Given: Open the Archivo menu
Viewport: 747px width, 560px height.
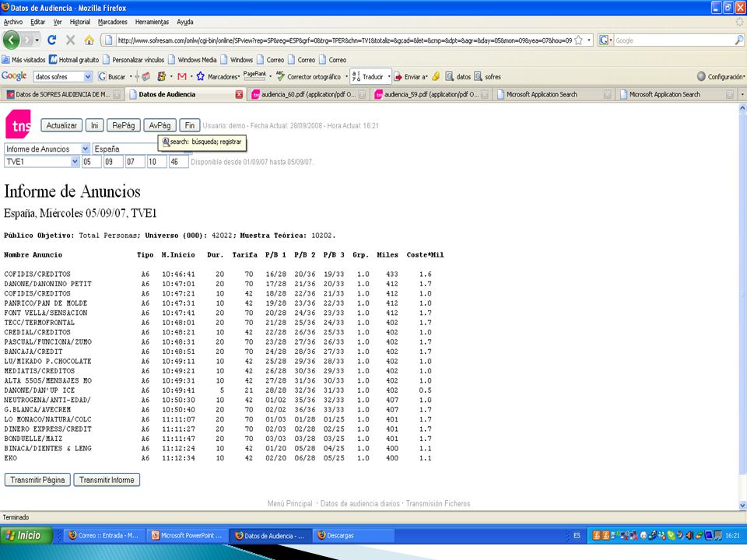Looking at the screenshot, I should pyautogui.click(x=13, y=22).
